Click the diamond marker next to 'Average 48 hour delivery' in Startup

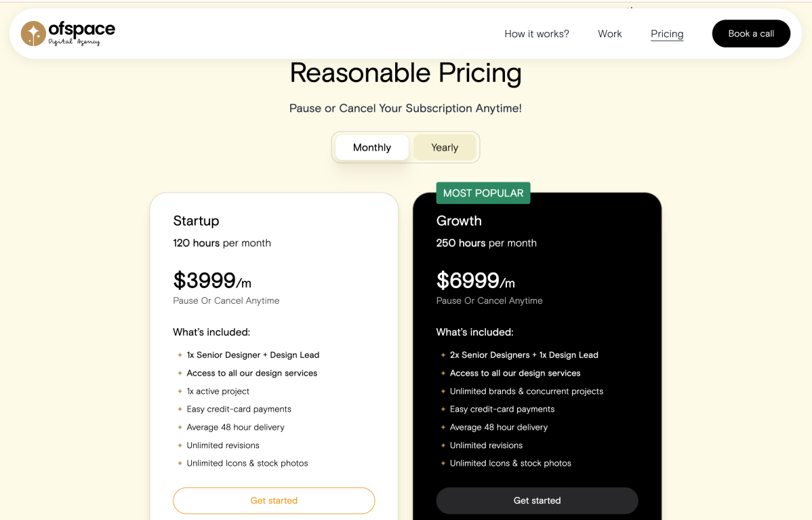(180, 427)
